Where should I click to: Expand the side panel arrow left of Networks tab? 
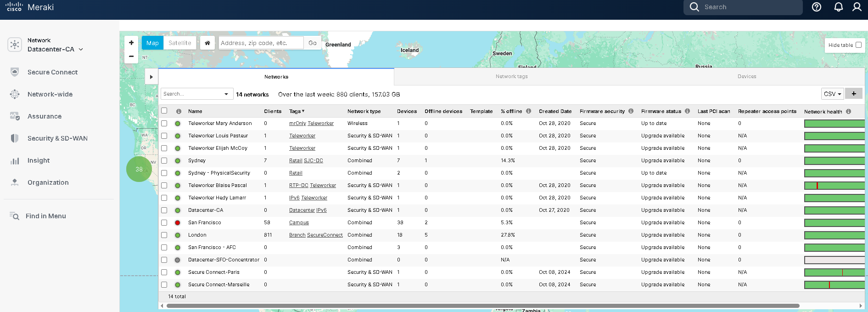click(x=151, y=77)
